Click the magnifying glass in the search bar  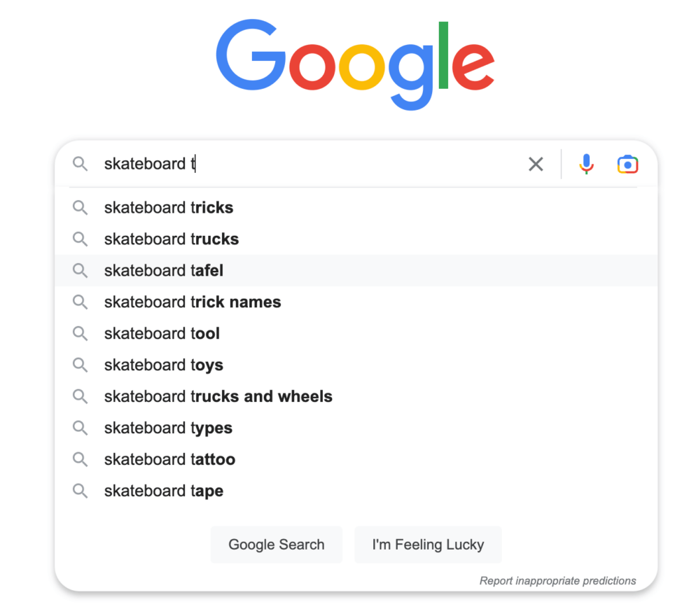point(80,164)
